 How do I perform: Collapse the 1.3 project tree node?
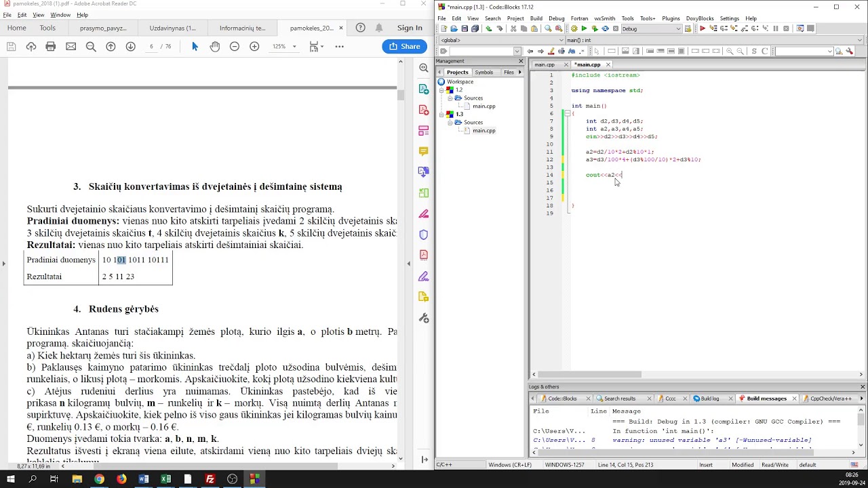pyautogui.click(x=441, y=115)
